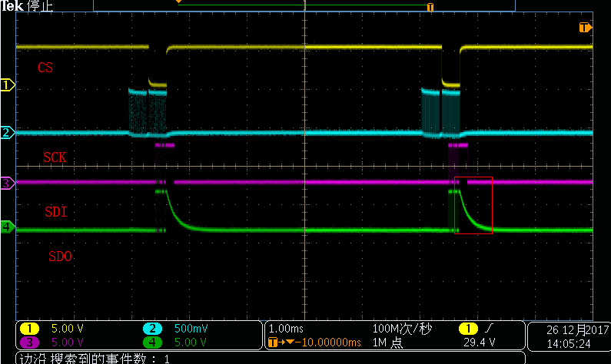
Task: Select the green channel 4 badge
Action: coord(152,342)
